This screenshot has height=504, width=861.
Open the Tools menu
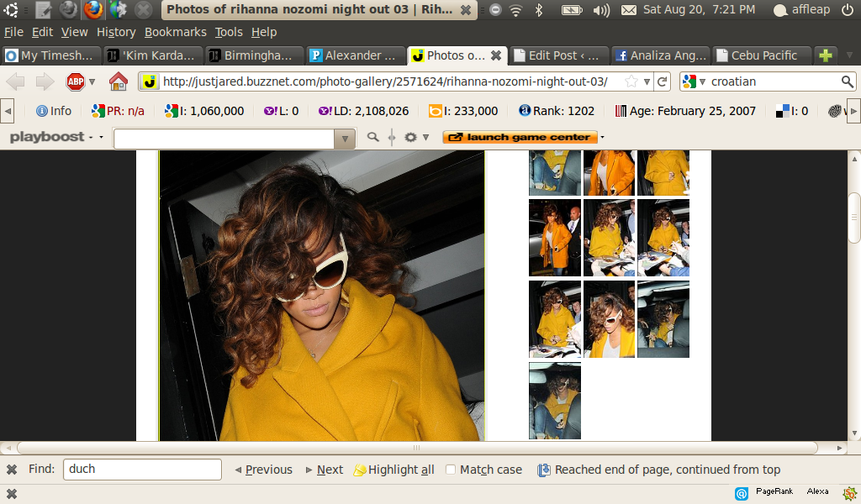(229, 33)
